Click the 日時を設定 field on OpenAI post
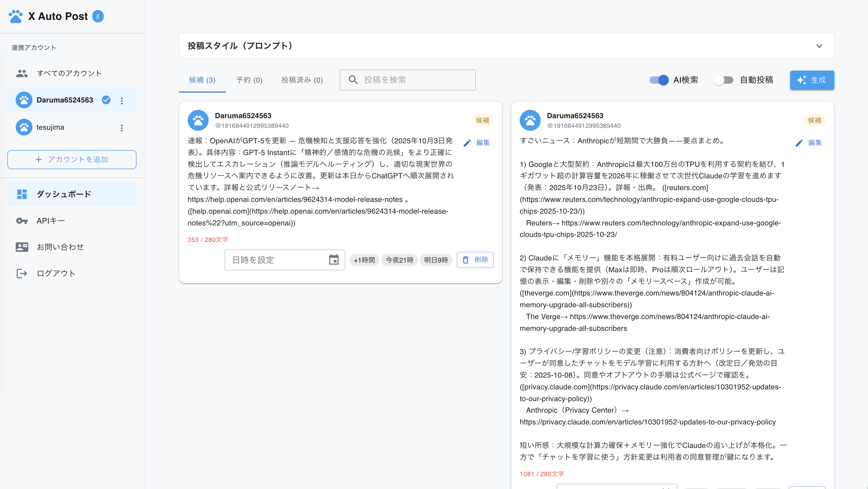The width and height of the screenshot is (868, 489). [285, 260]
